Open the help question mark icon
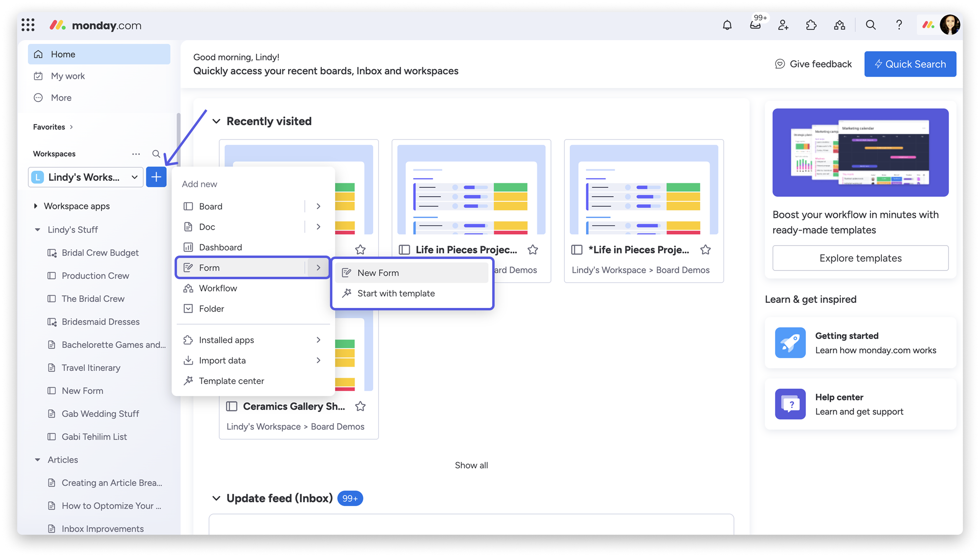 899,25
